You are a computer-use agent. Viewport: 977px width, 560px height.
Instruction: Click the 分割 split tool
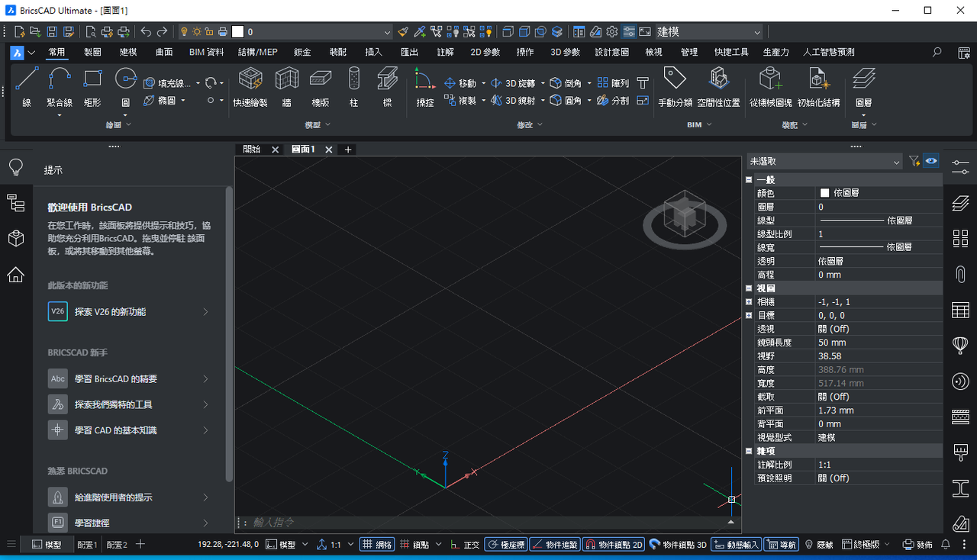click(x=613, y=100)
